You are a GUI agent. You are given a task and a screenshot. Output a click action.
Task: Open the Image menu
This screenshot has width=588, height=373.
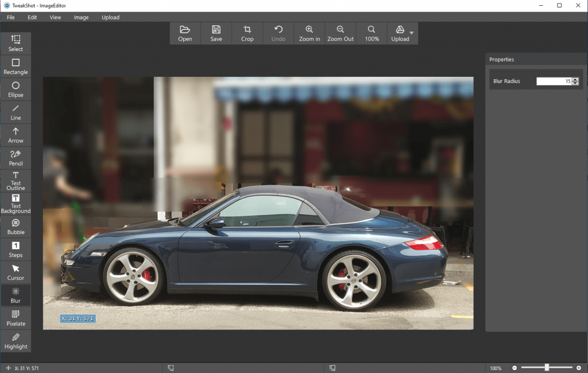81,17
